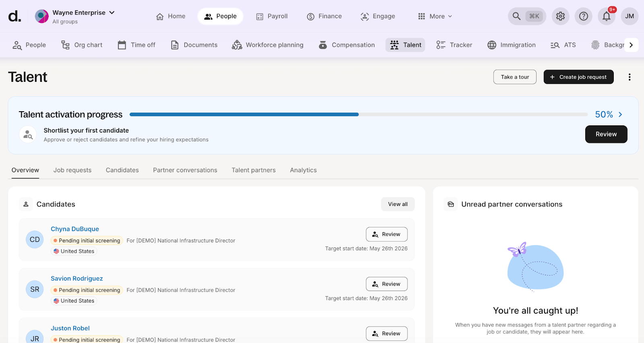
Task: Open Org chart from toolbar
Action: [82, 45]
